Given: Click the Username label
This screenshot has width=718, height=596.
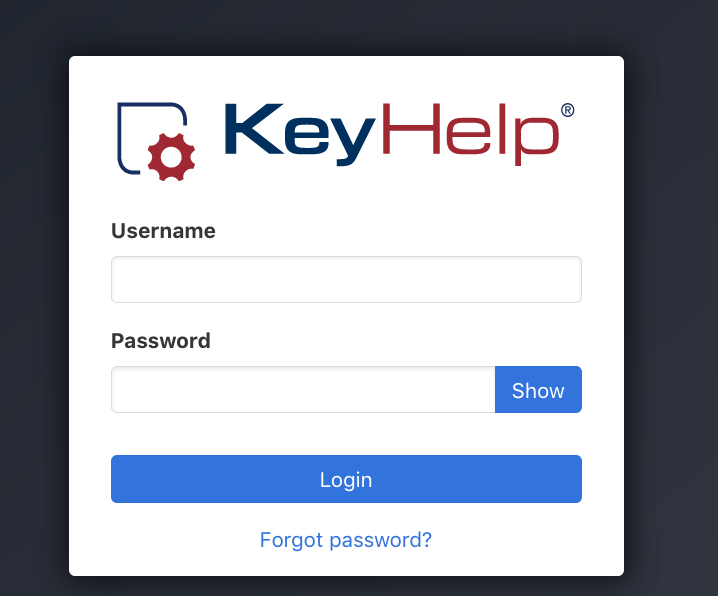Looking at the screenshot, I should (x=163, y=231).
